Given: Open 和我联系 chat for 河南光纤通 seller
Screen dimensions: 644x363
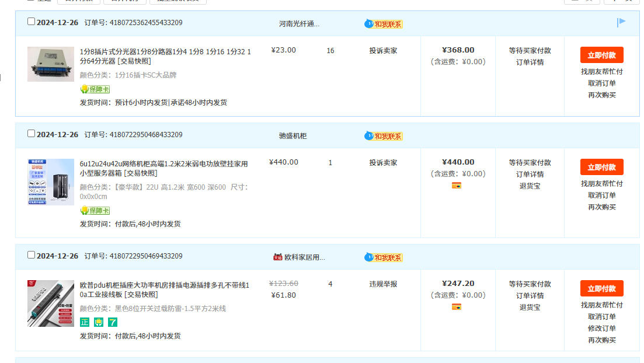Looking at the screenshot, I should coord(384,24).
